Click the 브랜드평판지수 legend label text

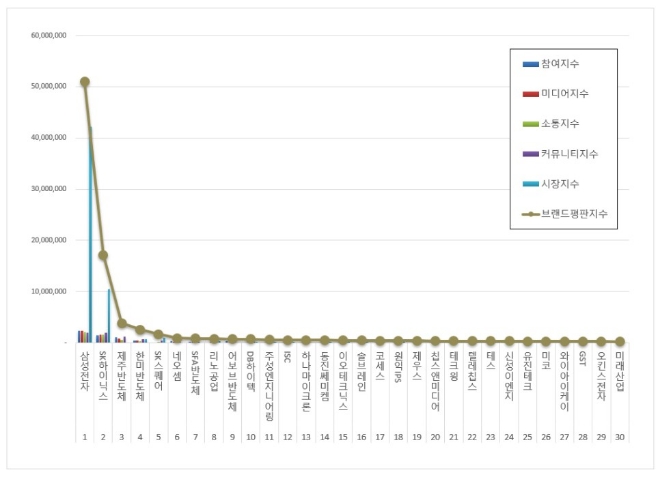click(574, 214)
